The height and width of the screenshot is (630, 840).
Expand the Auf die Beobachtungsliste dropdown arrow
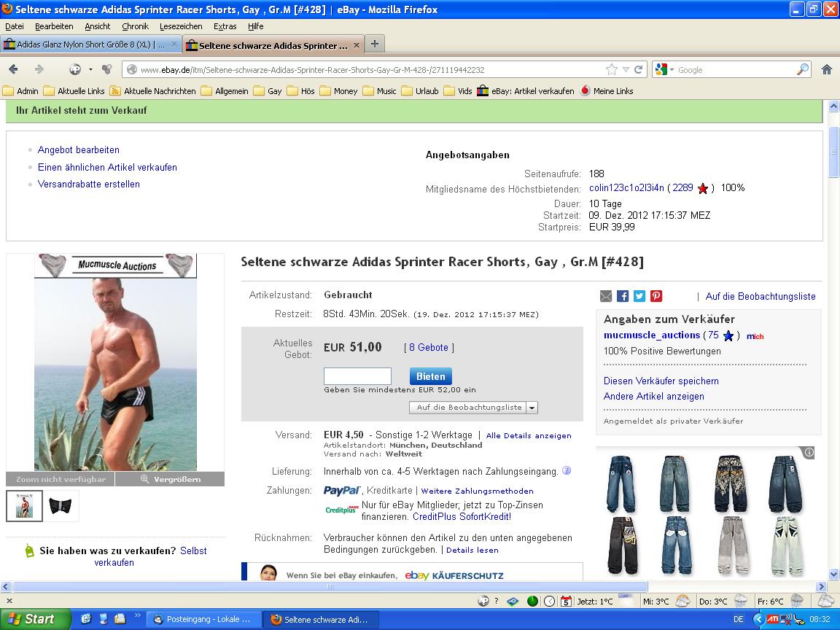[x=532, y=408]
